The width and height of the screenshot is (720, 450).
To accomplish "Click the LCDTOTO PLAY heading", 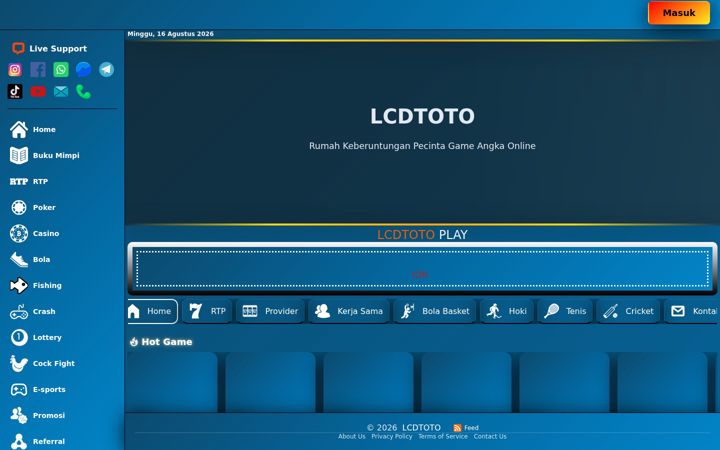I will pos(422,235).
